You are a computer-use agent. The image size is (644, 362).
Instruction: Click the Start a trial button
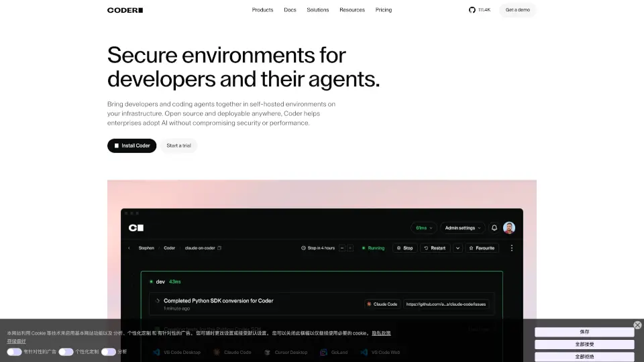[178, 145]
